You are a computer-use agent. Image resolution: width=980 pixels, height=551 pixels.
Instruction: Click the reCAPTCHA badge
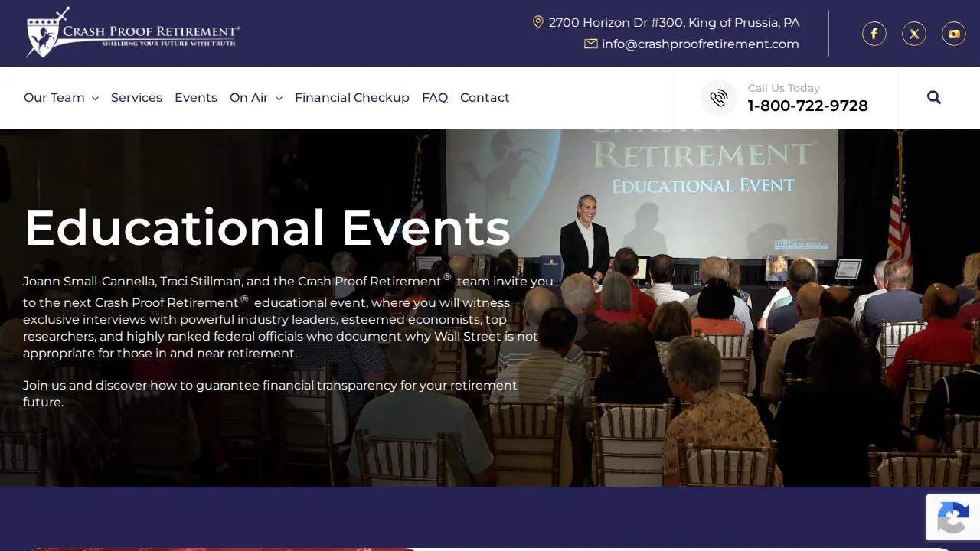[953, 517]
